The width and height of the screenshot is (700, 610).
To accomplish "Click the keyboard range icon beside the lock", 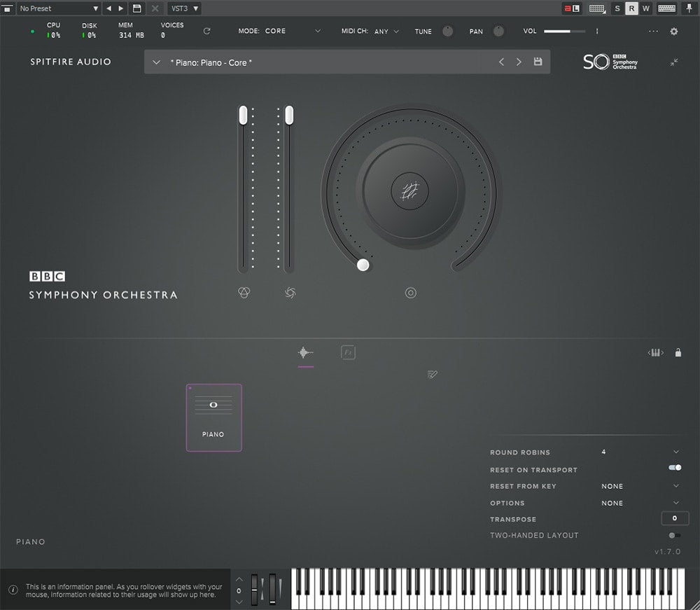I will click(655, 353).
